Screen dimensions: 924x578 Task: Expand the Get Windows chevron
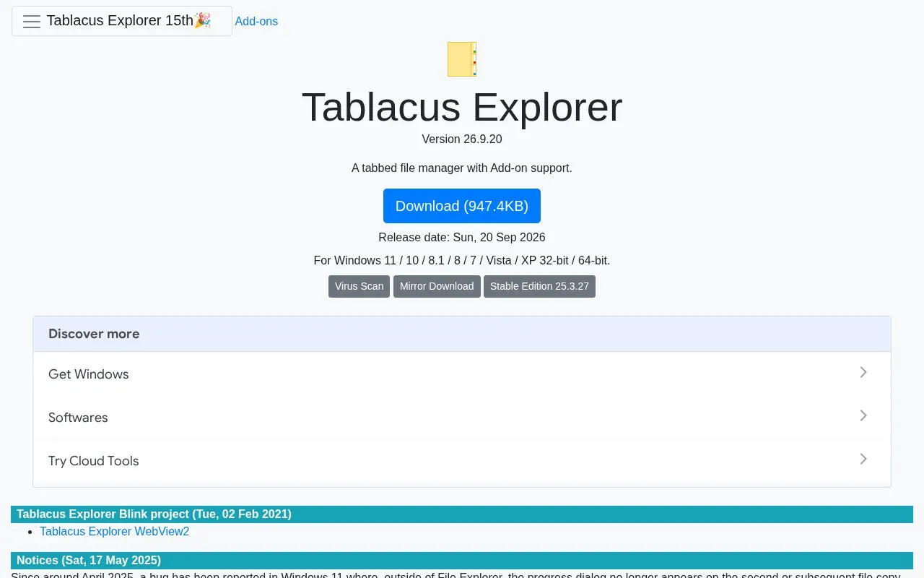[x=863, y=372]
